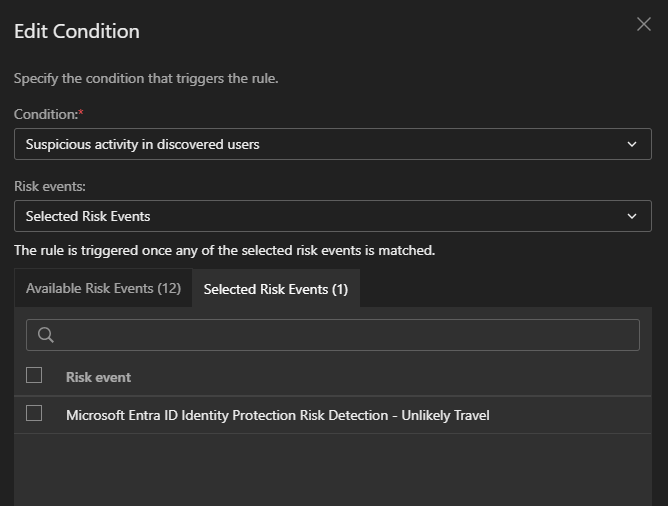668x506 pixels.
Task: Check the Unlikely Travel risk event checkbox
Action: click(x=34, y=413)
